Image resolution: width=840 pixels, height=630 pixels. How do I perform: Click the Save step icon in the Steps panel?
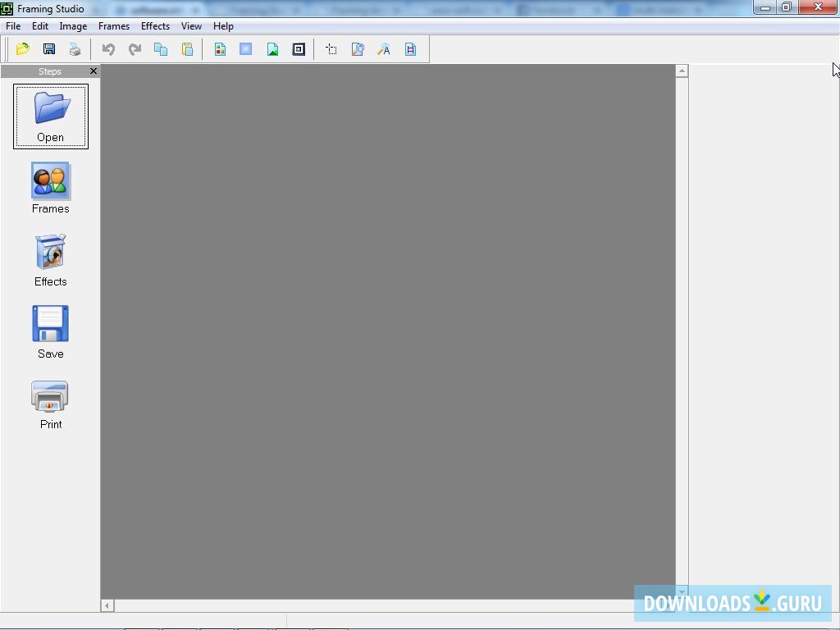tap(50, 331)
